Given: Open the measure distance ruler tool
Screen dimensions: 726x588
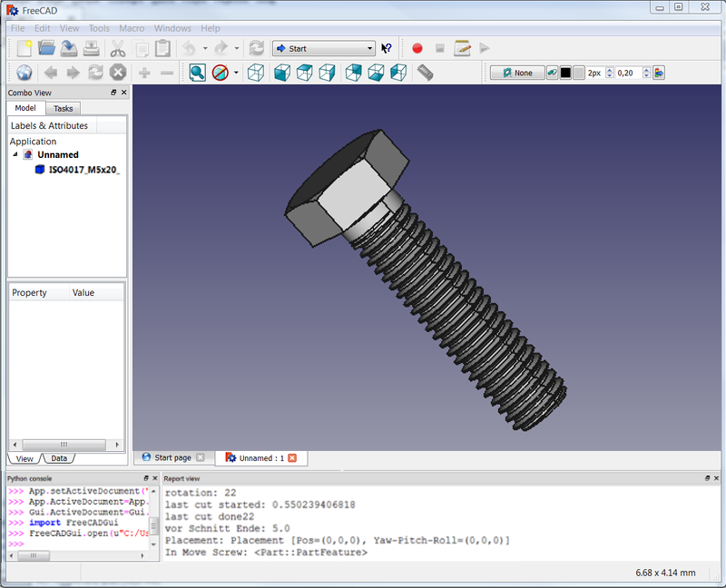Looking at the screenshot, I should pos(425,73).
